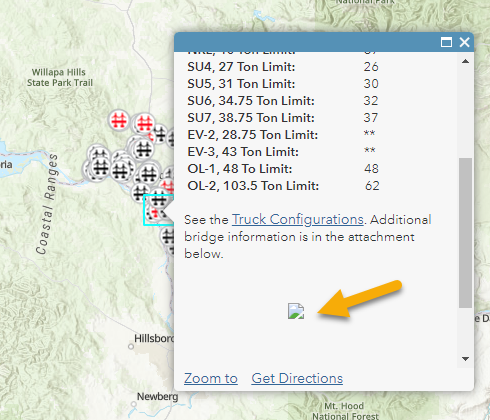Select the SU4, 27 Ton Limit row
This screenshot has width=490, height=420.
[283, 67]
